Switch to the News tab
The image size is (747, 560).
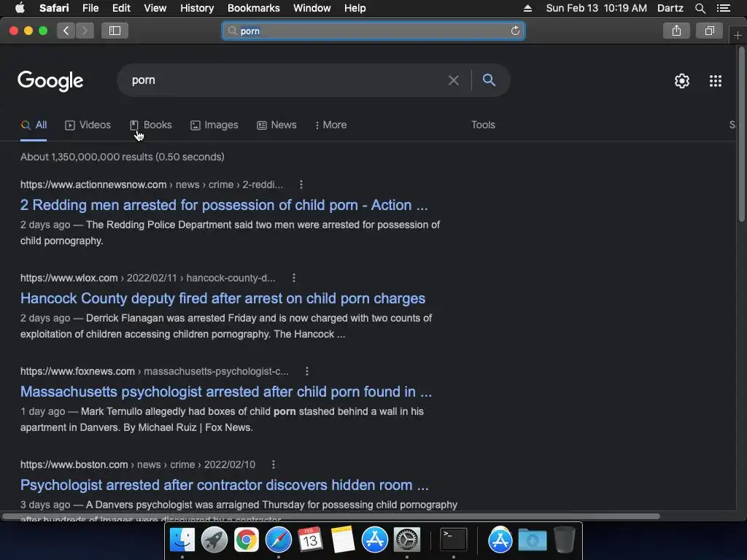pos(276,125)
